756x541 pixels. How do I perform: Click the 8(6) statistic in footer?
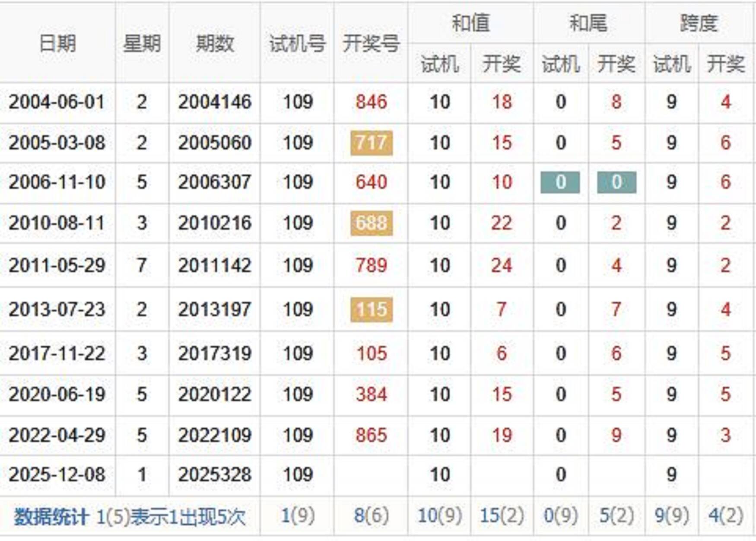[x=371, y=516]
